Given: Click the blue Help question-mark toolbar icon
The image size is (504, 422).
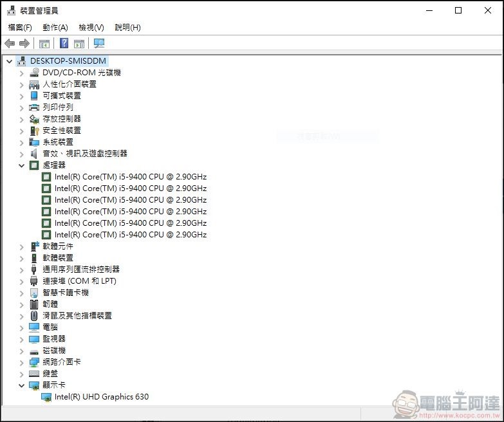Looking at the screenshot, I should [64, 43].
